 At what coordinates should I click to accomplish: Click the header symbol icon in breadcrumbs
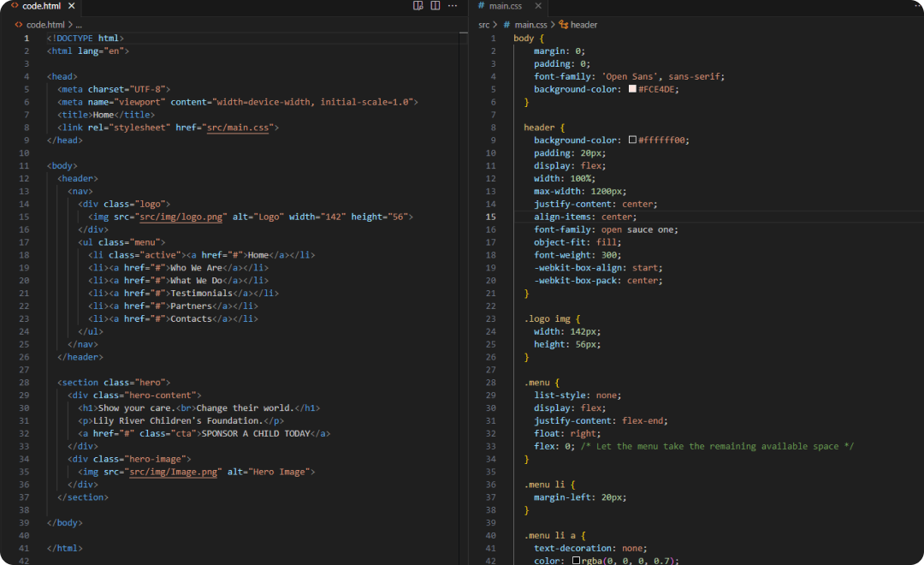[x=564, y=25]
